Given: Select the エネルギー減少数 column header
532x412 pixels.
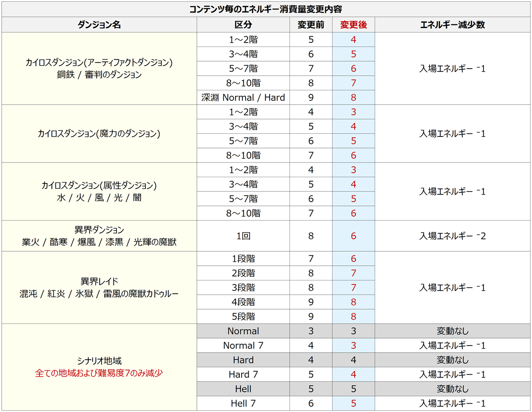Looking at the screenshot, I should pyautogui.click(x=452, y=25).
